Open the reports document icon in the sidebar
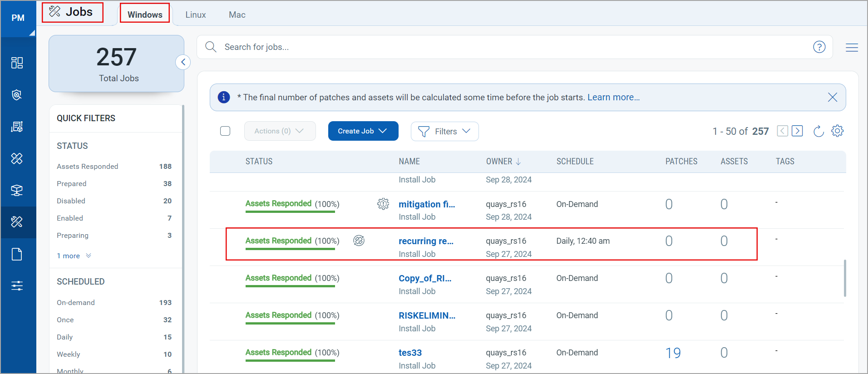The width and height of the screenshot is (868, 374). click(17, 254)
